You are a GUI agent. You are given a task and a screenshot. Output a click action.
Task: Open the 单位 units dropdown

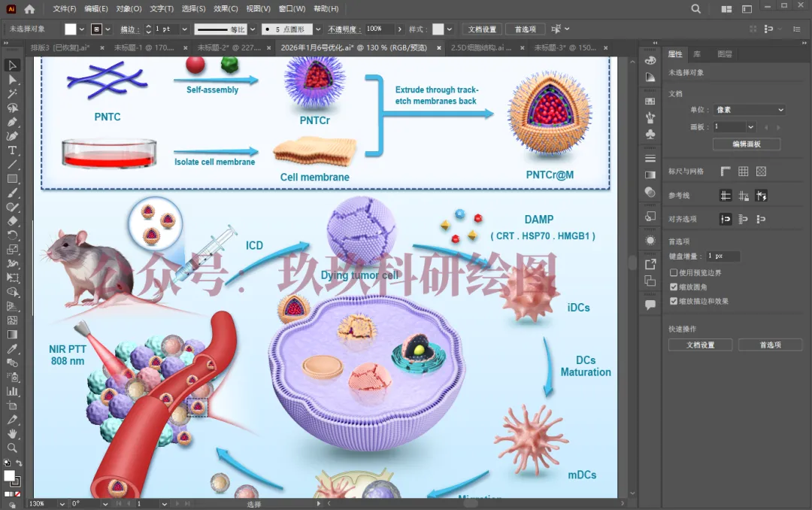[749, 110]
